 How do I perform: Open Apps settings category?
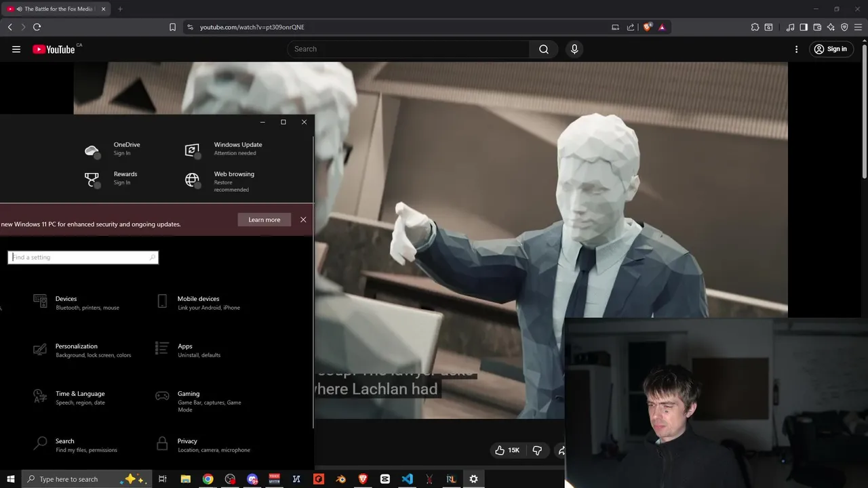(x=189, y=350)
